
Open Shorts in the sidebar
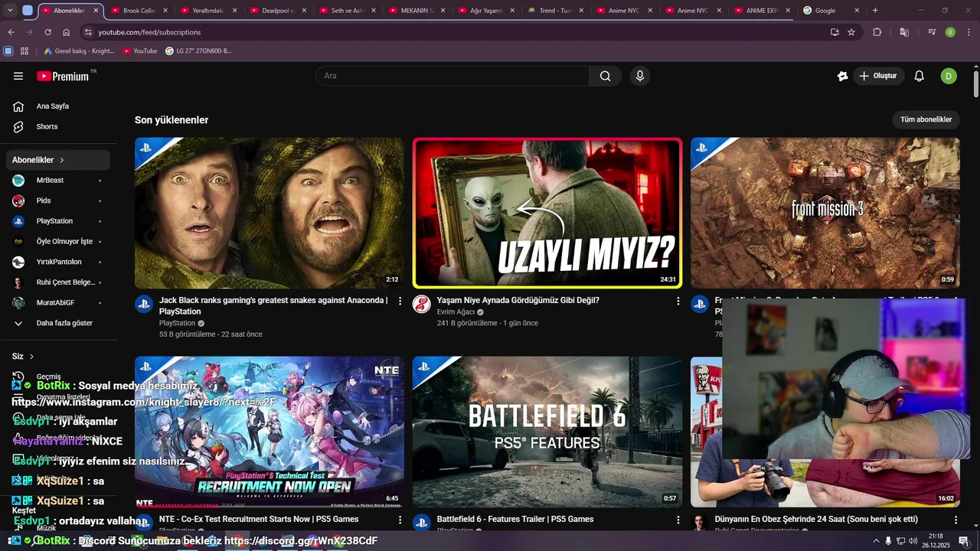coord(59,126)
